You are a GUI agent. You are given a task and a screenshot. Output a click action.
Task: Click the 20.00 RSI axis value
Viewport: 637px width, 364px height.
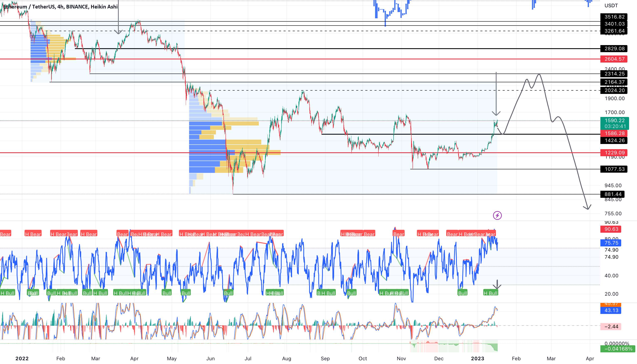[611, 294]
